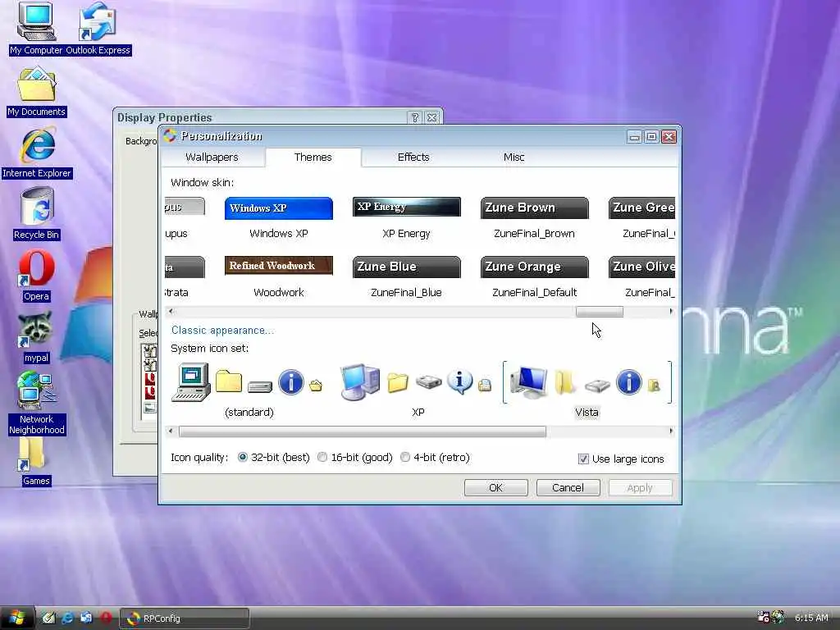The width and height of the screenshot is (840, 630).
Task: Click the icon set scrollbar thumb
Action: pos(363,431)
